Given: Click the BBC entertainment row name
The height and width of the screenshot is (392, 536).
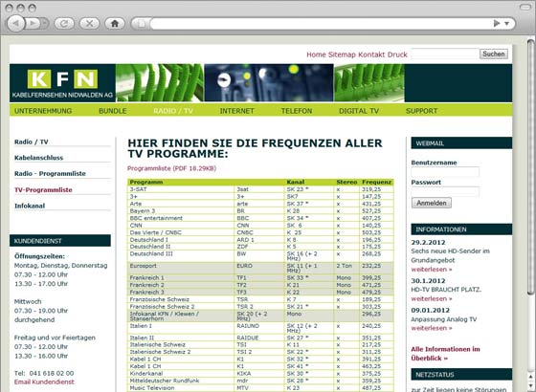Looking at the screenshot, I should (x=156, y=218).
